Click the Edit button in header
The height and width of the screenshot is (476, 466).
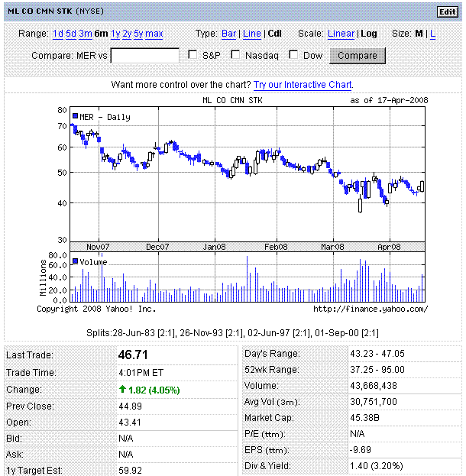(446, 11)
